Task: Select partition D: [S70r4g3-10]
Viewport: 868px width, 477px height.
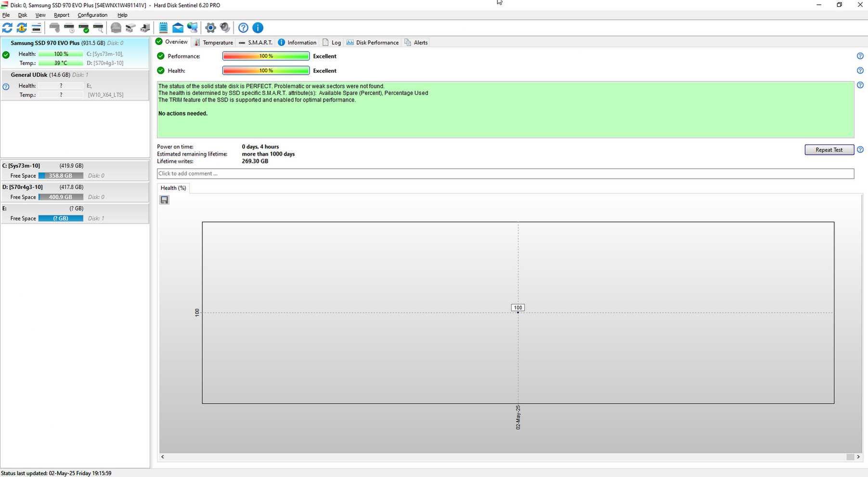Action: 75,192
